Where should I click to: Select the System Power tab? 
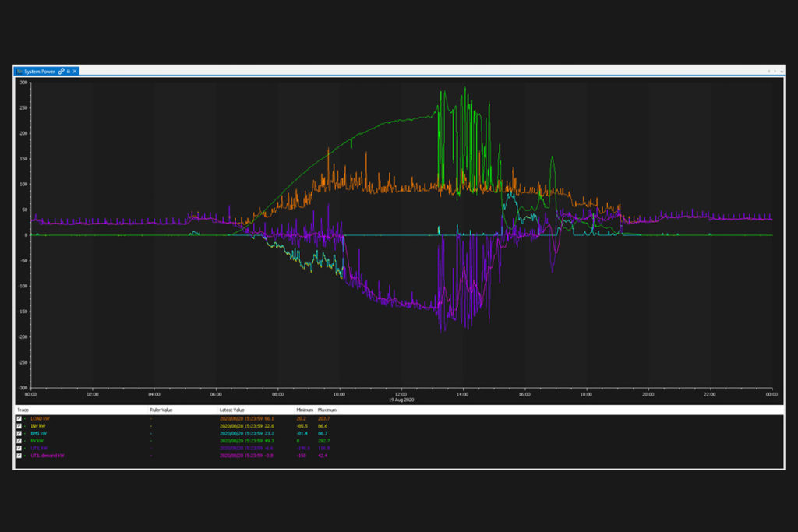coord(41,71)
